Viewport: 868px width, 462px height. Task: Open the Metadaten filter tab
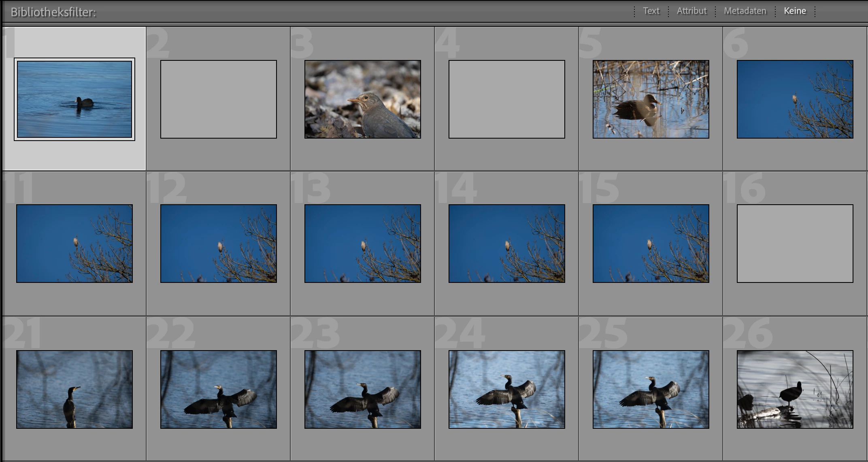click(x=745, y=11)
